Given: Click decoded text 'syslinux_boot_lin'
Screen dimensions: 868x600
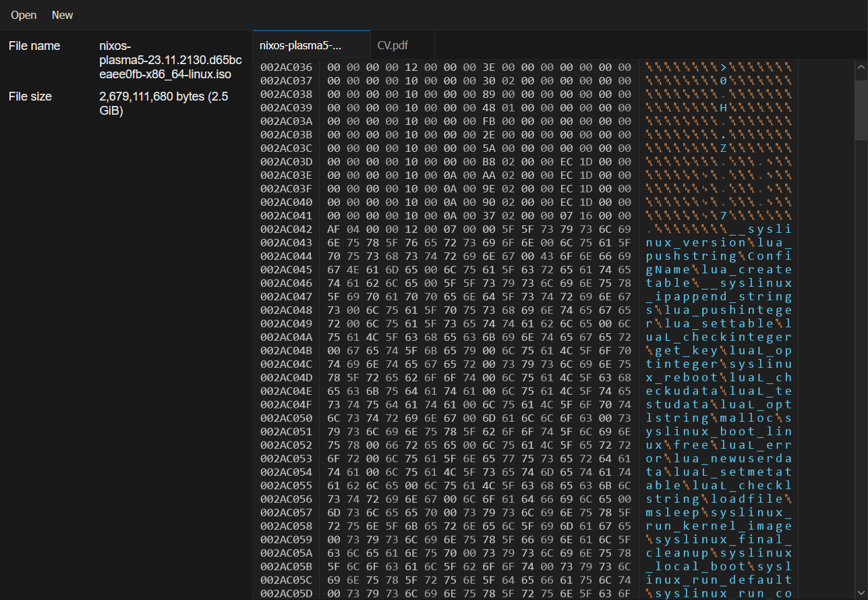Looking at the screenshot, I should 719,432.
